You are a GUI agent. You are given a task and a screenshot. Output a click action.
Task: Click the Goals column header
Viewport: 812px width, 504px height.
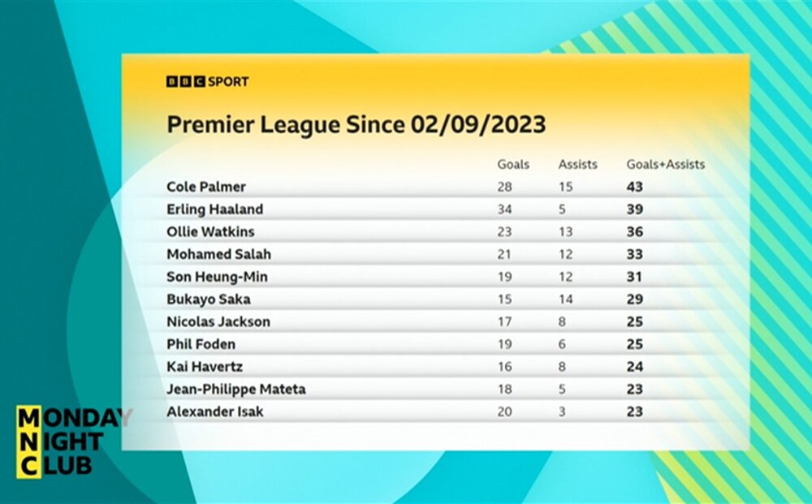[513, 165]
